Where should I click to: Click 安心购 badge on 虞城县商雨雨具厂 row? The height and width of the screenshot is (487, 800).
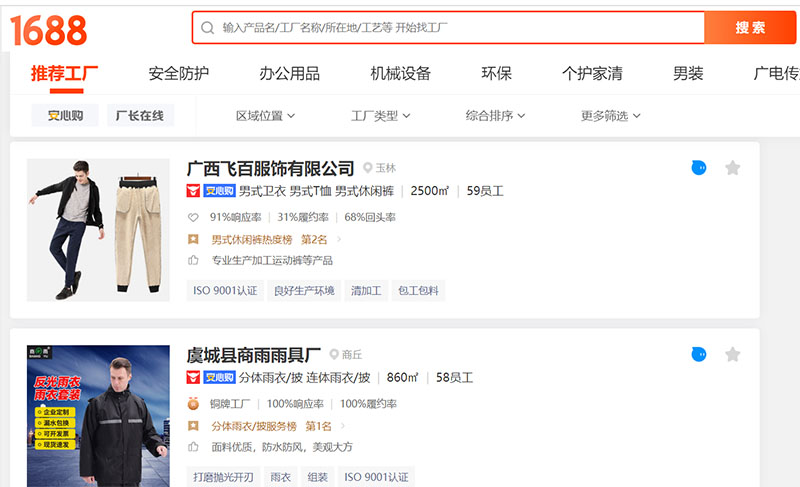tap(219, 377)
